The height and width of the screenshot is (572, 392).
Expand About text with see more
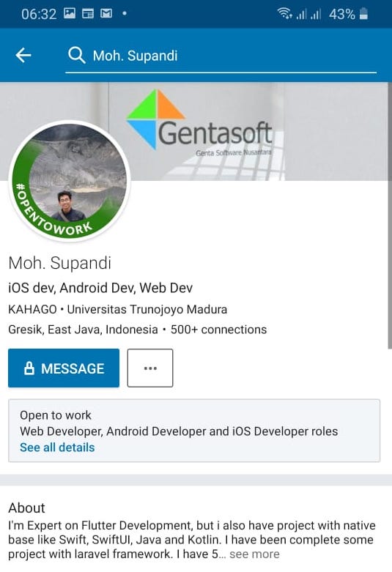(x=254, y=554)
